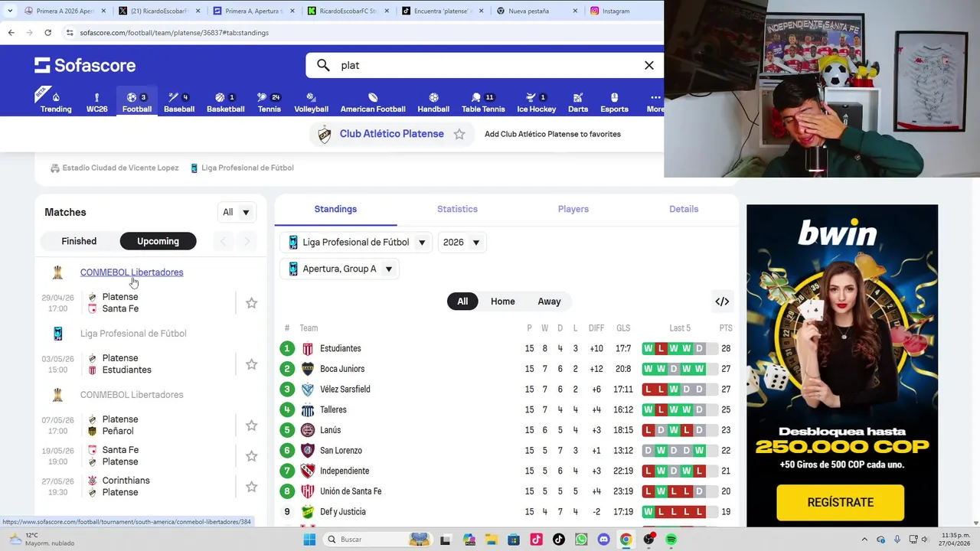Open the Windows Start menu
Viewport: 980px width, 551px height.
pos(309,540)
